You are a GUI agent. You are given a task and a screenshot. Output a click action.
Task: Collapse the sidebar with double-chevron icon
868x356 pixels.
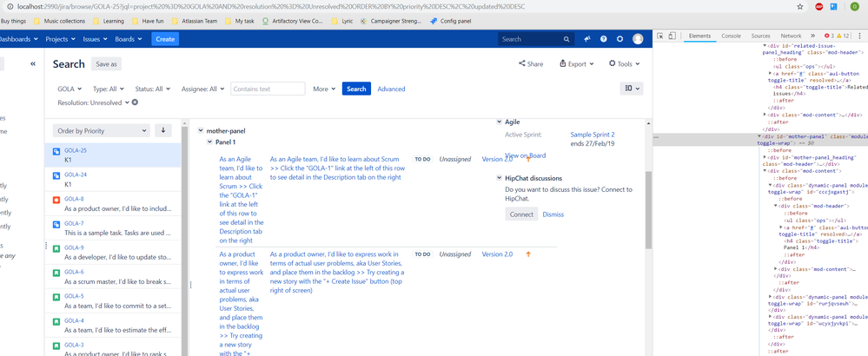(33, 64)
